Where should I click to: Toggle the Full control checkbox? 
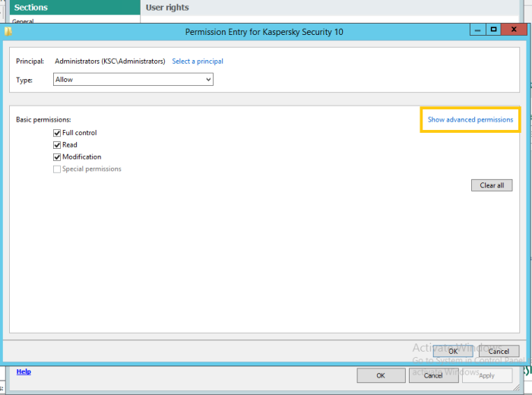(x=57, y=133)
